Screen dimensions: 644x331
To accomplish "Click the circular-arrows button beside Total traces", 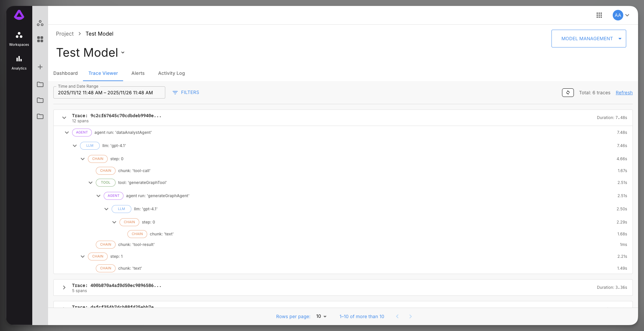I will [568, 93].
